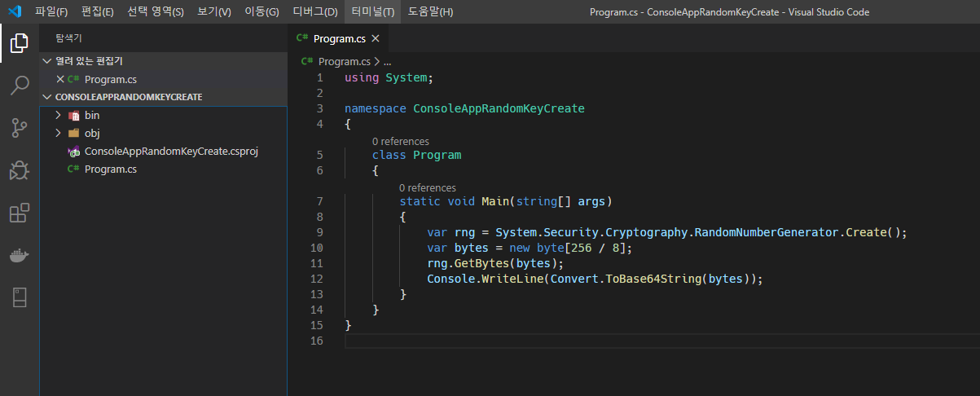Click the 탐색기 panel title
980x396 pixels.
tap(68, 38)
